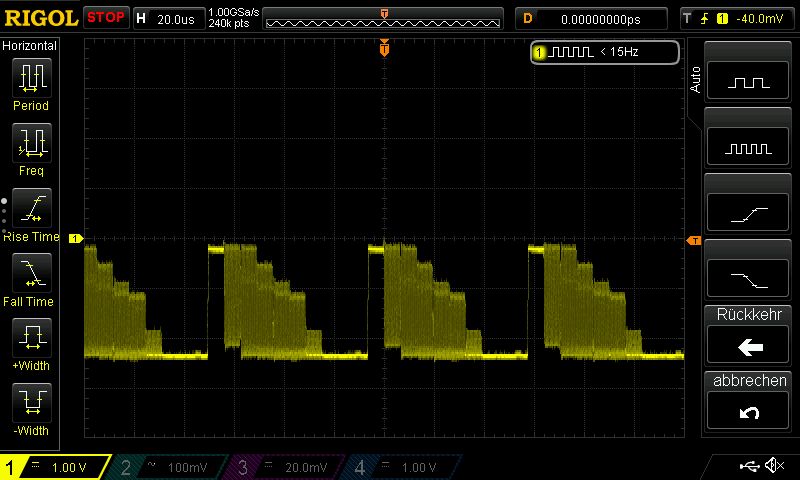Click the red STOP run status indicator

tap(105, 18)
